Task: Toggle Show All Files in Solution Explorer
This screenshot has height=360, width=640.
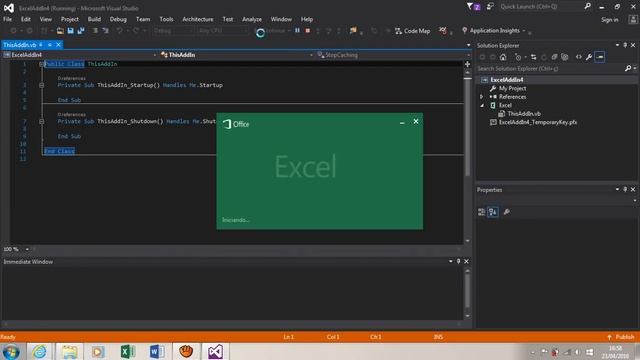Action: (x=565, y=57)
